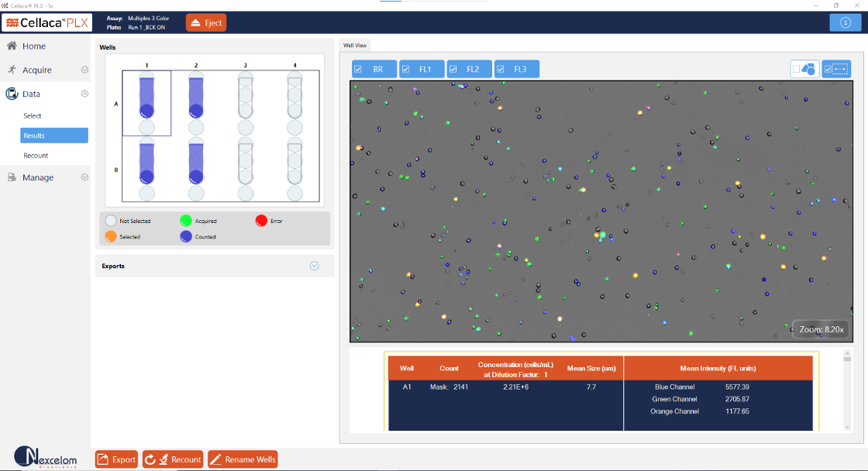The width and height of the screenshot is (868, 471).
Task: Click the Acquire running-figure icon
Action: 12,70
